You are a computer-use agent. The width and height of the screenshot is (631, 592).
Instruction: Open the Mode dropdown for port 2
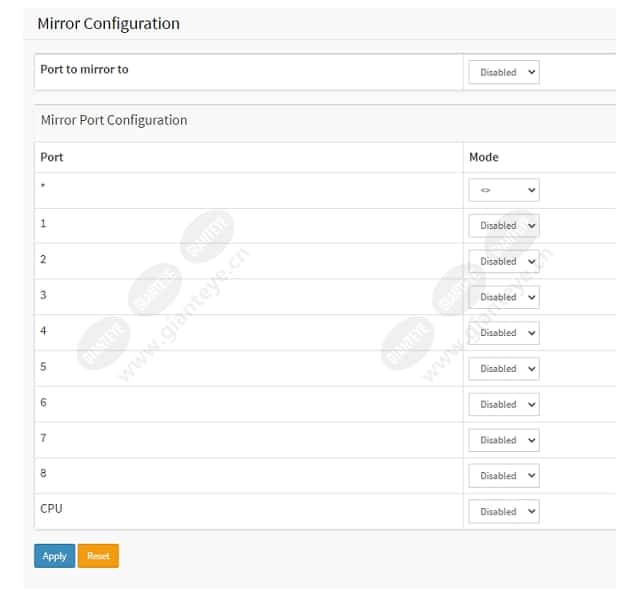pos(504,261)
